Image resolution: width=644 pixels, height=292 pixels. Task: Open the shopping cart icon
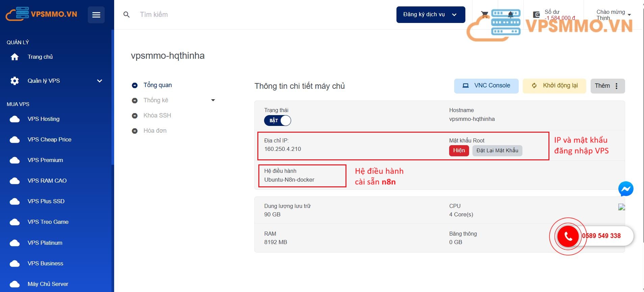485,15
